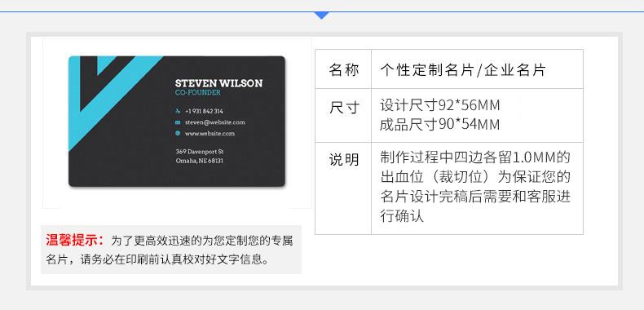Viewport: 644px width, 310px height.
Task: Click the 设计尺寸92*56MM line
Action: (x=440, y=106)
